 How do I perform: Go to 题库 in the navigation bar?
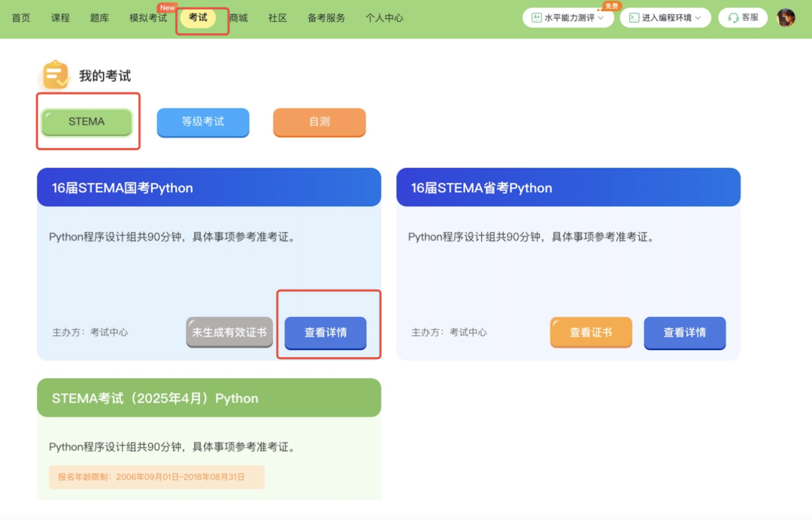pos(99,18)
